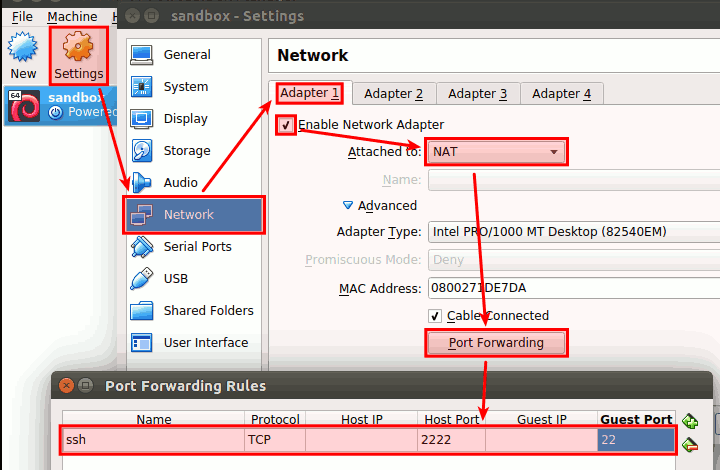
Task: Click the MAC Address input field
Action: (x=574, y=288)
